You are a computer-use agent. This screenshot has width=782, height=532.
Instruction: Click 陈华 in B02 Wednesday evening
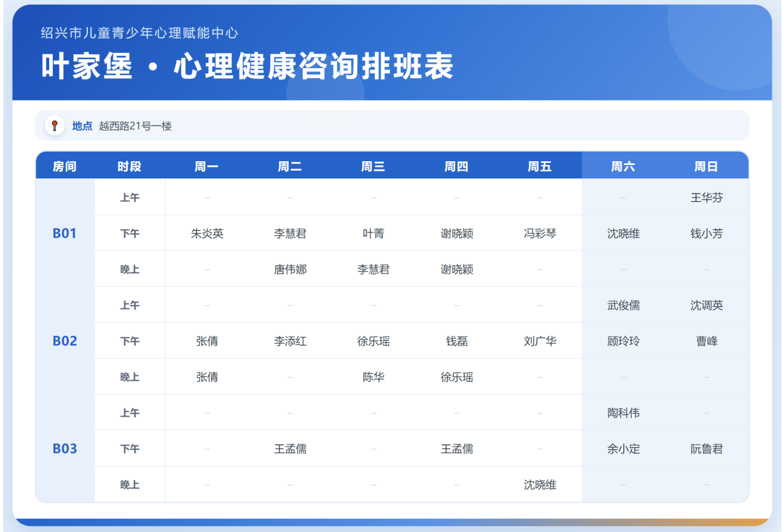pos(373,377)
